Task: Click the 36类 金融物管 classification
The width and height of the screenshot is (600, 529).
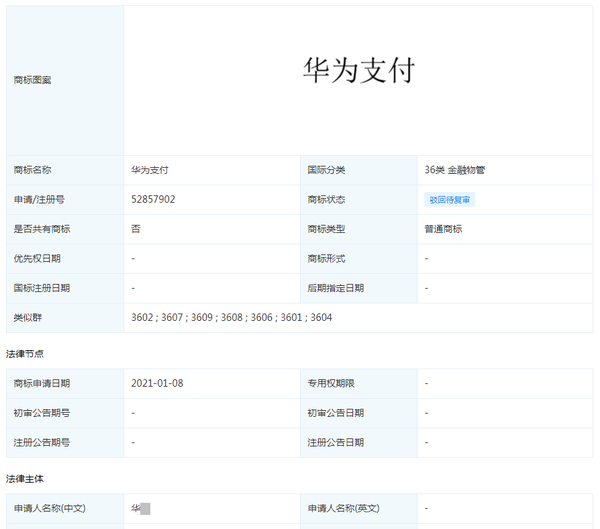Action: pyautogui.click(x=455, y=170)
